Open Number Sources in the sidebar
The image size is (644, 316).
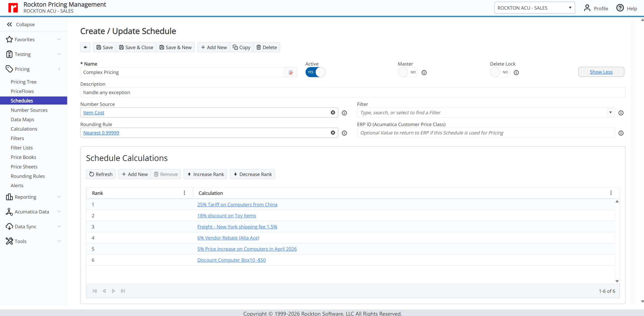tap(29, 110)
